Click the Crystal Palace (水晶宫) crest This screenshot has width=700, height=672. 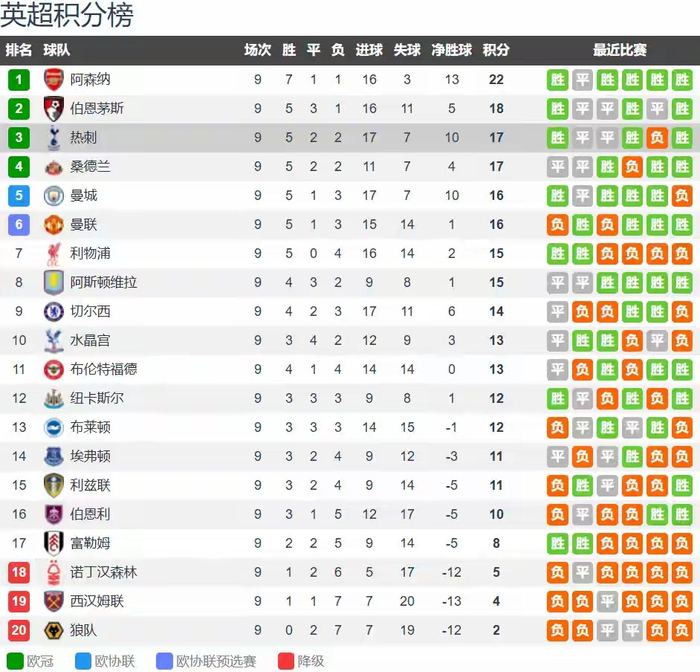tap(53, 341)
